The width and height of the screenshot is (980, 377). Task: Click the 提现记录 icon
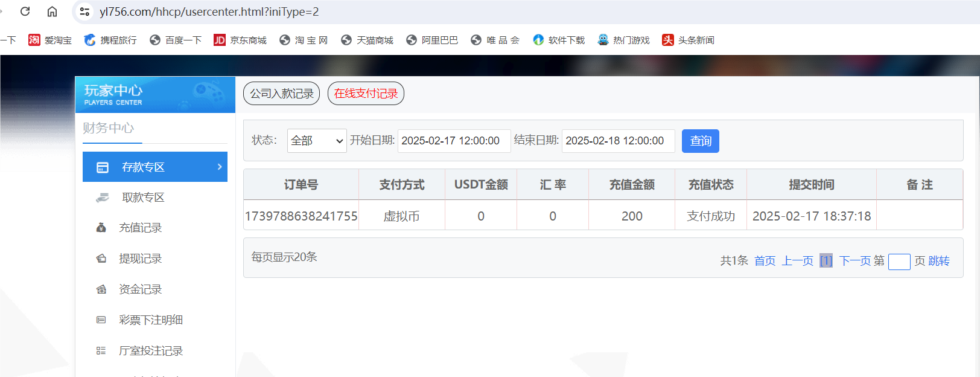101,259
